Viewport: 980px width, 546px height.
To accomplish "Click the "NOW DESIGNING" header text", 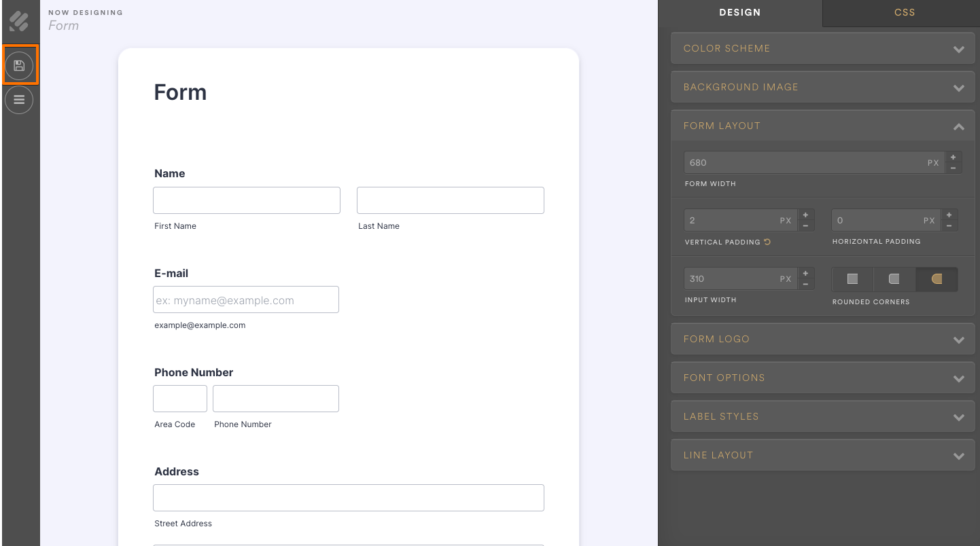I will click(86, 13).
